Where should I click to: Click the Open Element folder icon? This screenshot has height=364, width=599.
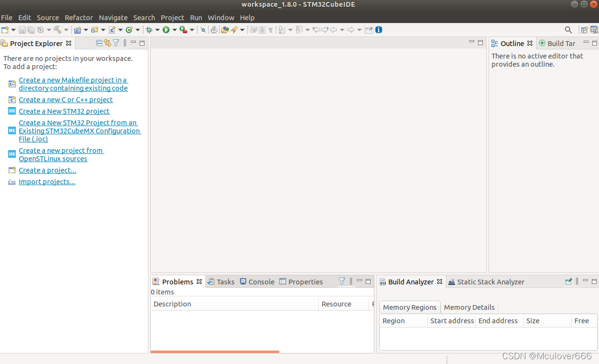(225, 30)
